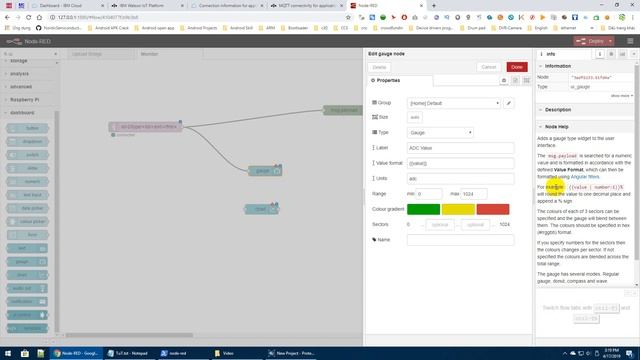Viewport: 640px width, 360px height.
Task: Open the debug messages sidebar icon
Action: coord(611,54)
